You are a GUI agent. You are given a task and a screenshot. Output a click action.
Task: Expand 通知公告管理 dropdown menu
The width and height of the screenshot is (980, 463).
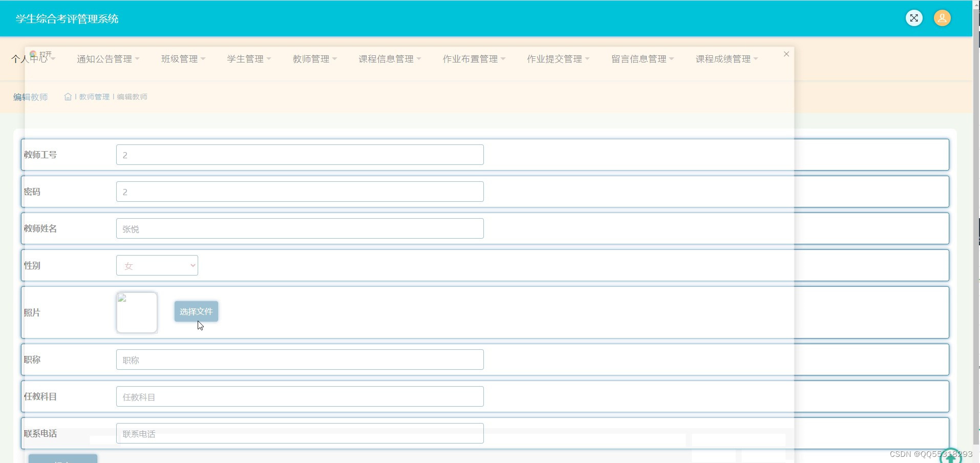point(108,59)
